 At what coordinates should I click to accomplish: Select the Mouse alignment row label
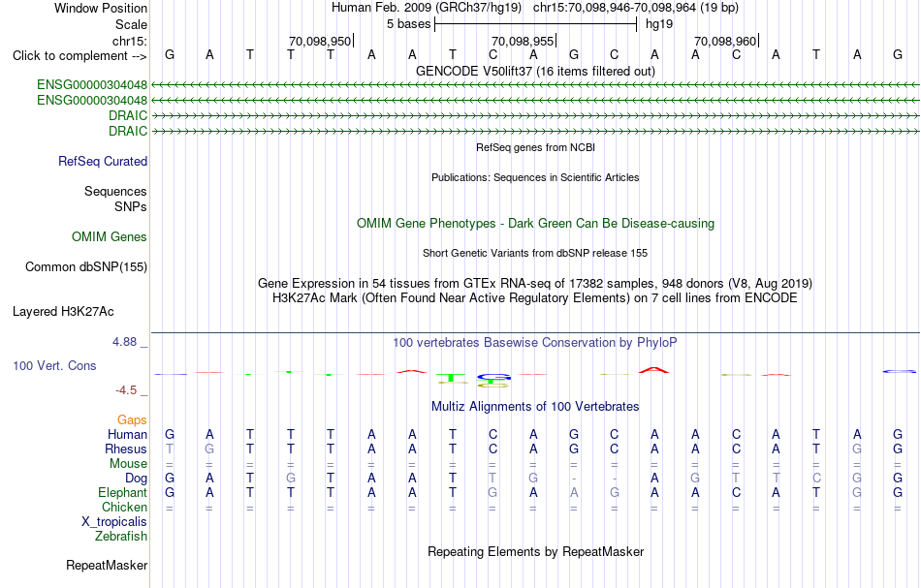point(129,464)
